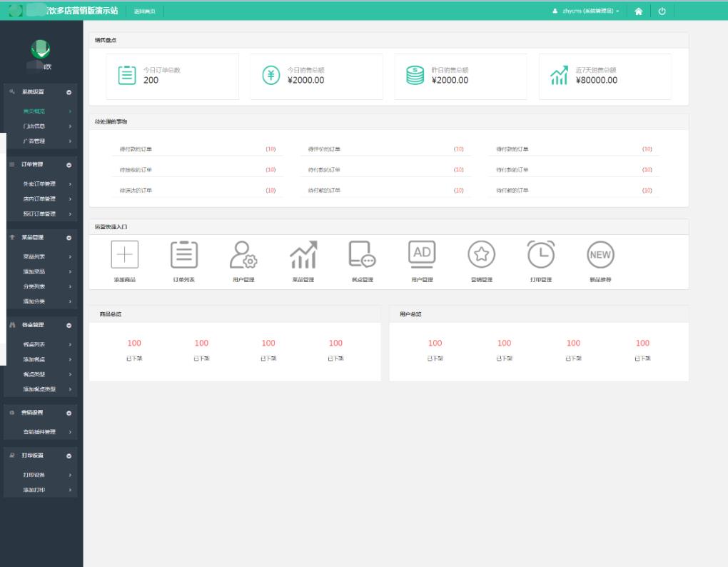The height and width of the screenshot is (567, 728).
Task: Click the 用户总览 panel title
Action: coord(410,314)
